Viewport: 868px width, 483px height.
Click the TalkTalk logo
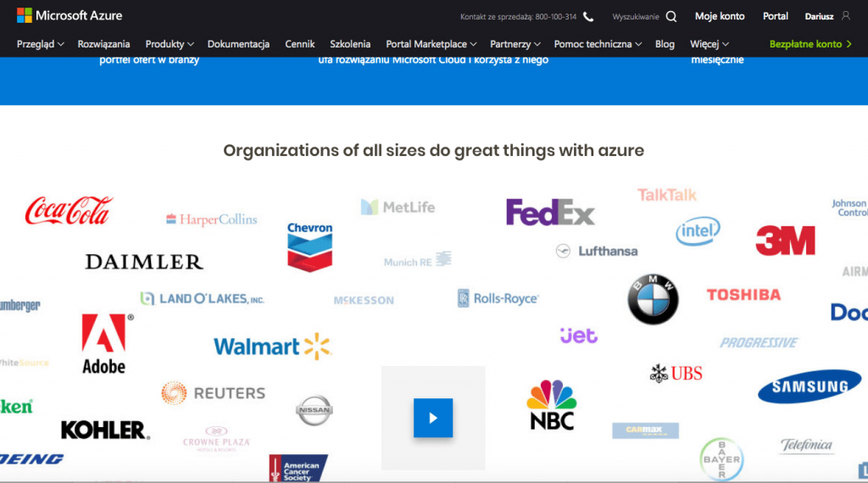click(667, 195)
